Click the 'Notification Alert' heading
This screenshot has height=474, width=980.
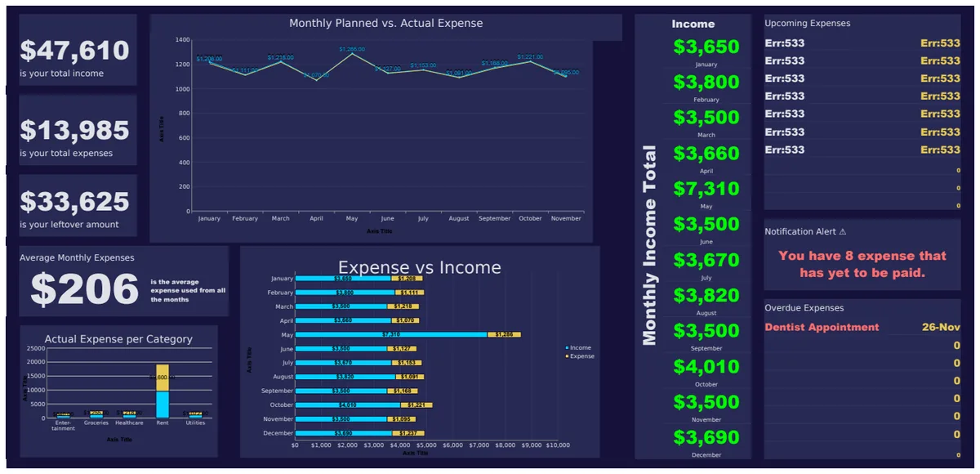pyautogui.click(x=800, y=231)
